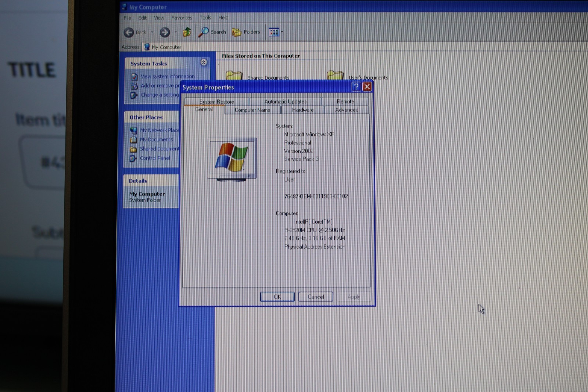The image size is (588, 392).
Task: Click the My Documents link
Action: [x=156, y=140]
